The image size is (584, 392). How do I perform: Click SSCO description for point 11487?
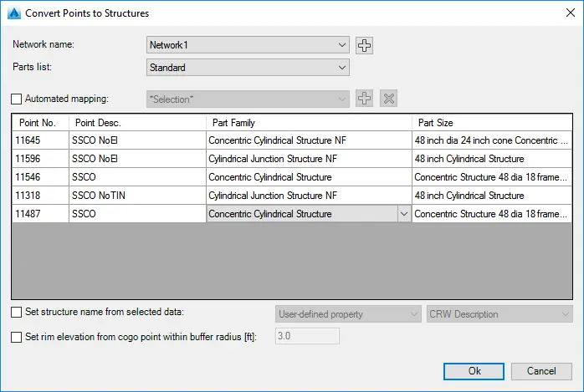pyautogui.click(x=137, y=214)
